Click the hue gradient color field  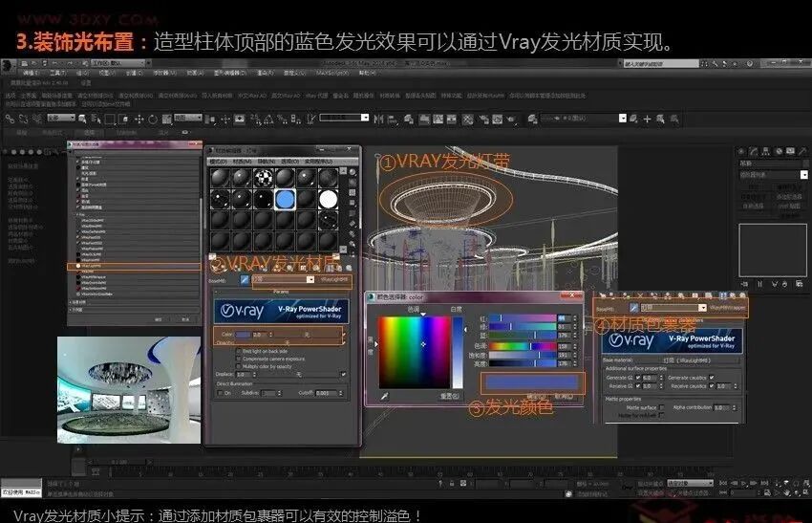[x=415, y=352]
